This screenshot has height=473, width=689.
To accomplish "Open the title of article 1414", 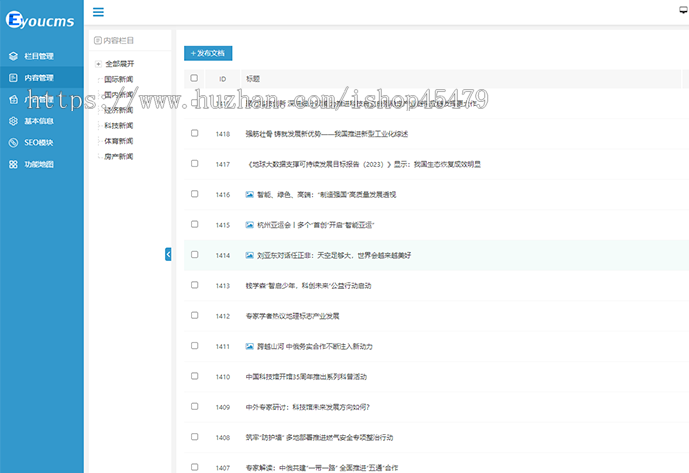I will click(334, 255).
